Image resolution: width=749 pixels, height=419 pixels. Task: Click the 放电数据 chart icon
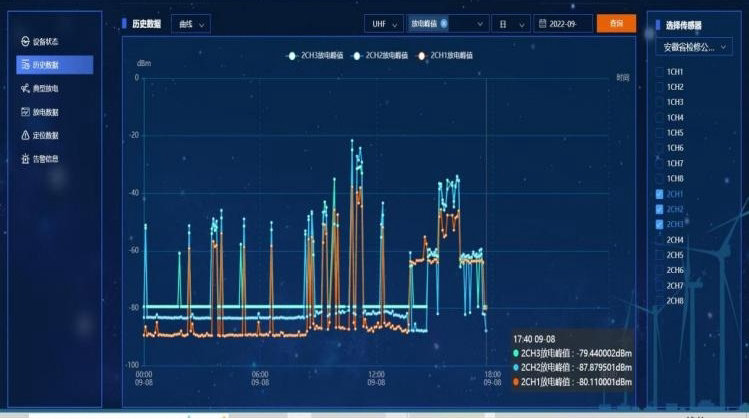pos(25,112)
